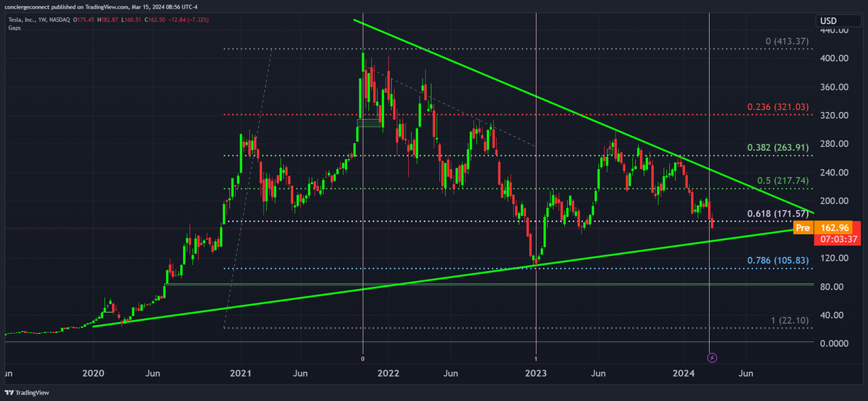The width and height of the screenshot is (868, 401).
Task: Select the 0 (413.37) Fibonacci level label
Action: click(786, 43)
